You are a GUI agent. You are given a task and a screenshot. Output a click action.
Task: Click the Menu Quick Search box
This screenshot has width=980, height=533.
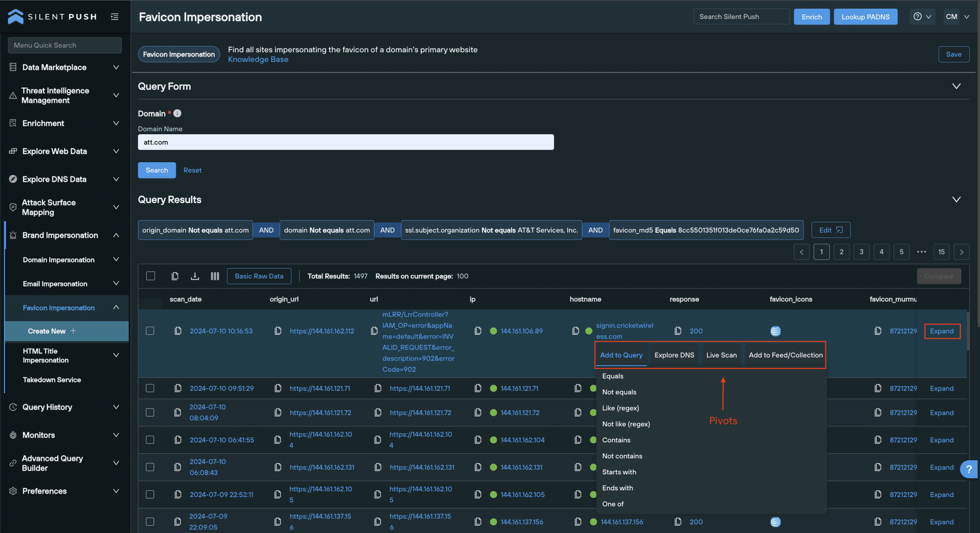click(65, 45)
